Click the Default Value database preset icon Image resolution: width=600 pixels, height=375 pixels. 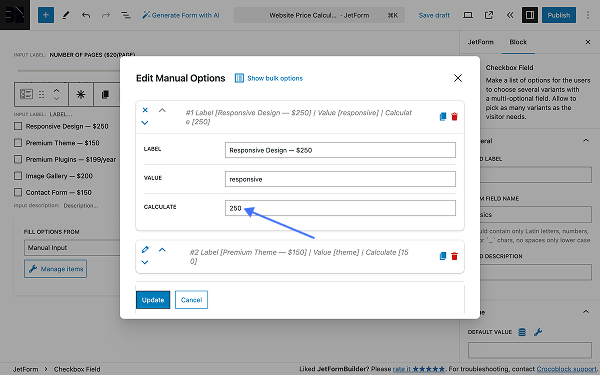click(522, 332)
